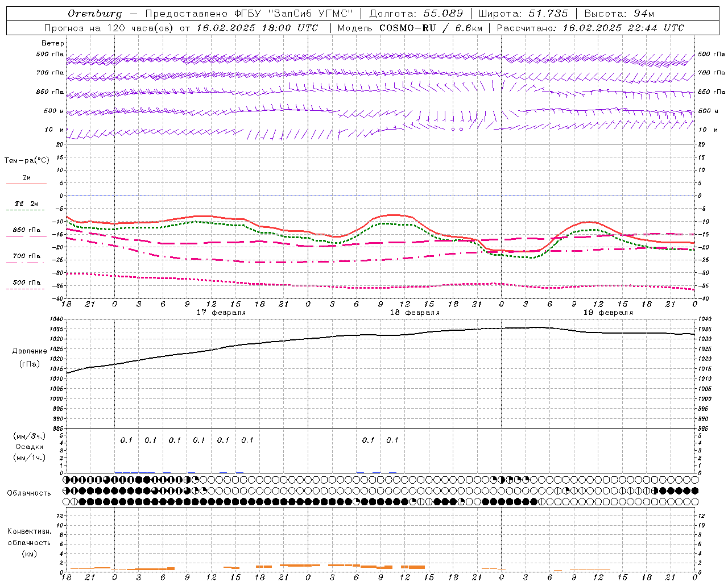
Task: Click the "(мм/3ч.)" precipitation unit label
Action: click(x=30, y=436)
